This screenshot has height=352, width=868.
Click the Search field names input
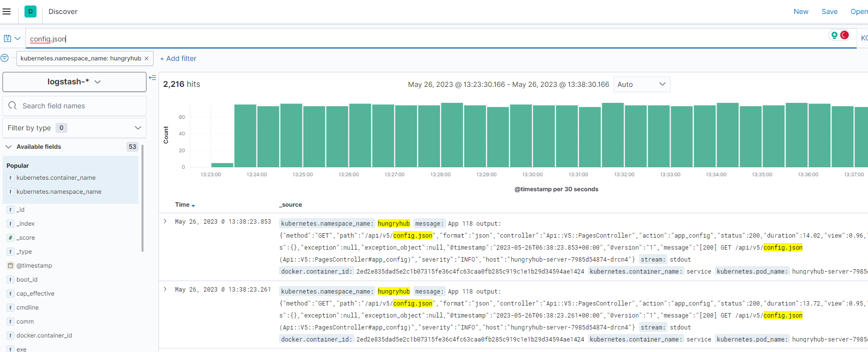click(x=80, y=106)
